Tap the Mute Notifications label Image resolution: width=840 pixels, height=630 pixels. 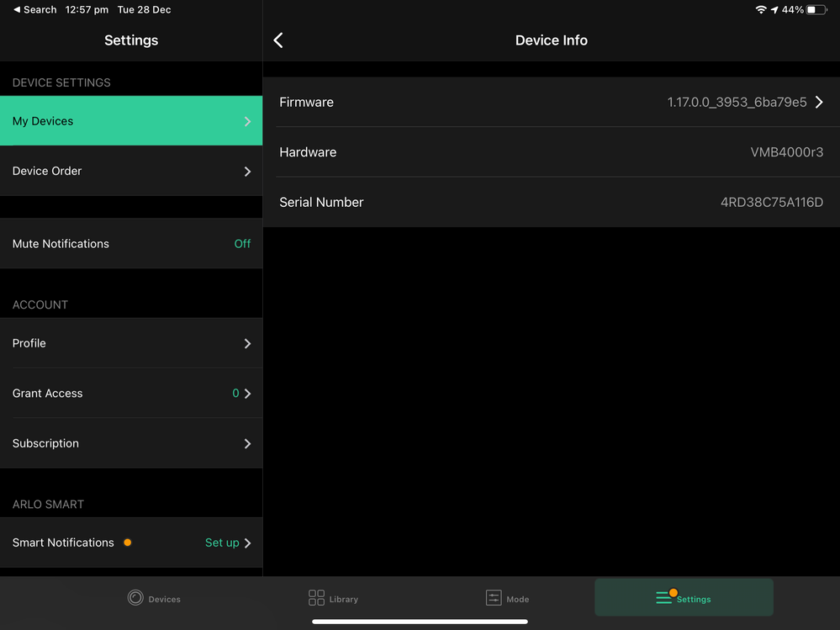point(61,244)
